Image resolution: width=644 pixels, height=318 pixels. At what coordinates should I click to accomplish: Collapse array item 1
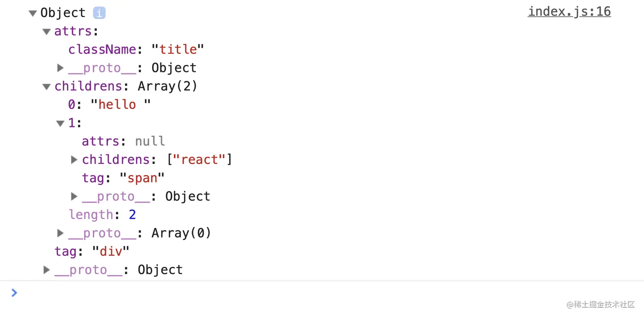click(x=60, y=123)
